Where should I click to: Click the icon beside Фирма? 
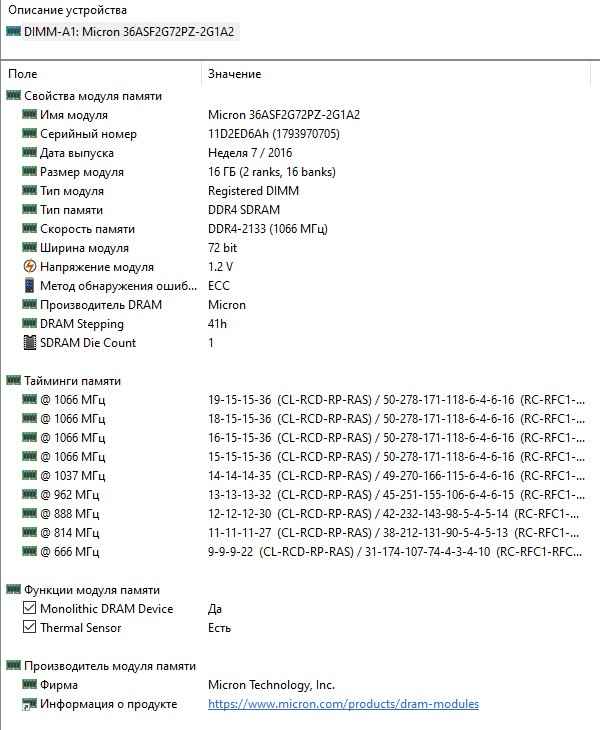pos(29,684)
